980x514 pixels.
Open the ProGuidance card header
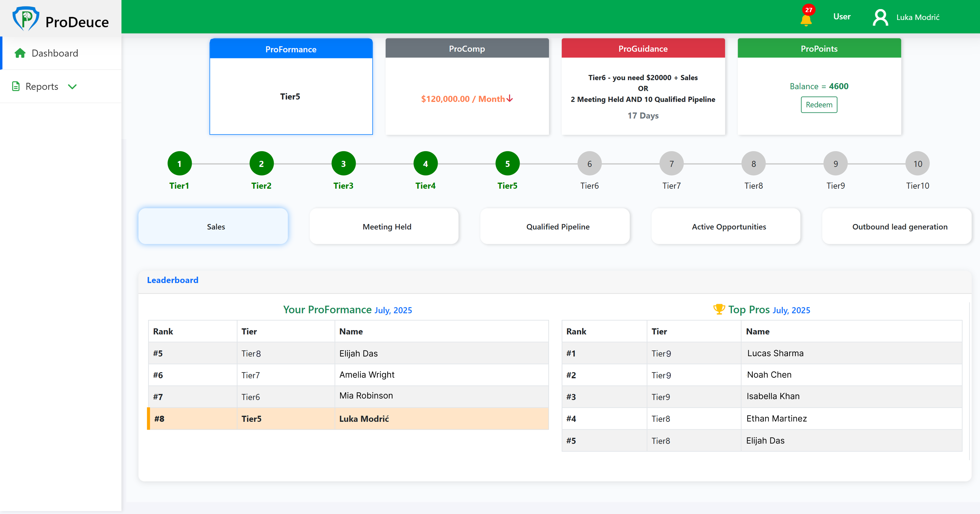(x=643, y=48)
